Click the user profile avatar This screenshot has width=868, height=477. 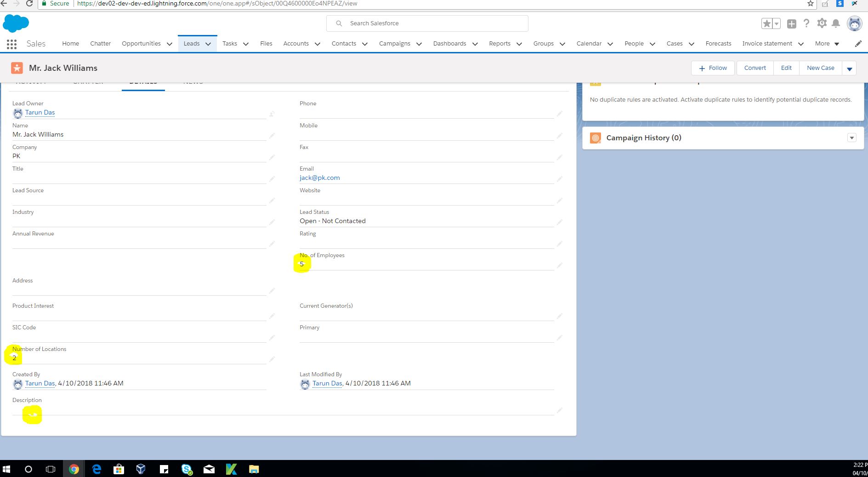coord(854,23)
